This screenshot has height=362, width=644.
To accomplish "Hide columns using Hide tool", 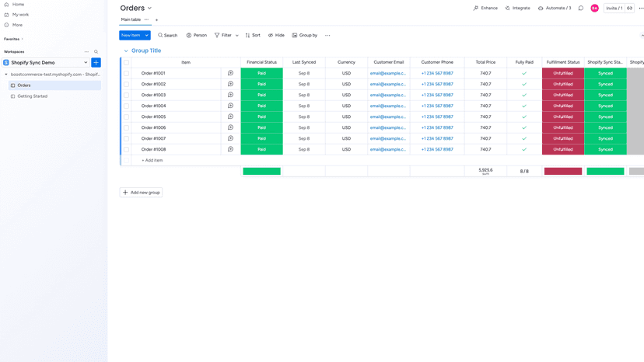I will [276, 35].
